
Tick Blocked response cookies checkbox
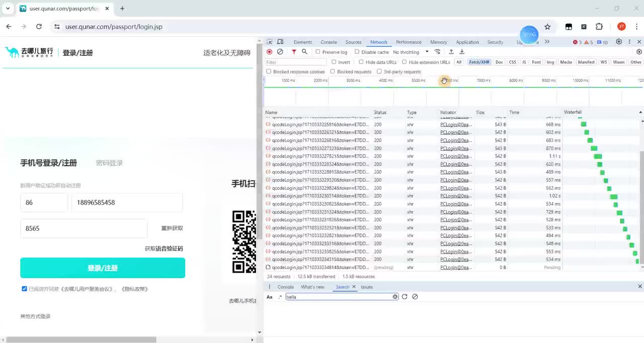pos(269,71)
